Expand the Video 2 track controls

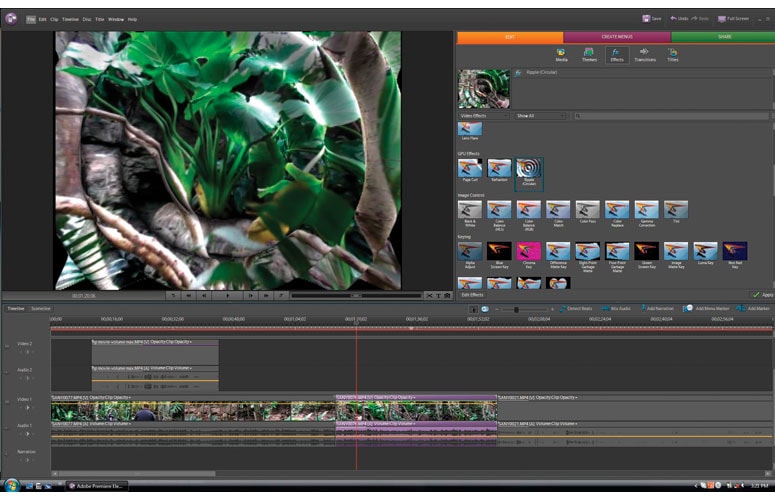27,352
